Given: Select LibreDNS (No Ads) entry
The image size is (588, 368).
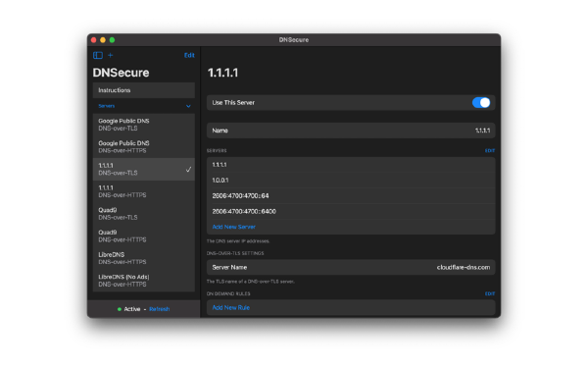Looking at the screenshot, I should pyautogui.click(x=144, y=281).
